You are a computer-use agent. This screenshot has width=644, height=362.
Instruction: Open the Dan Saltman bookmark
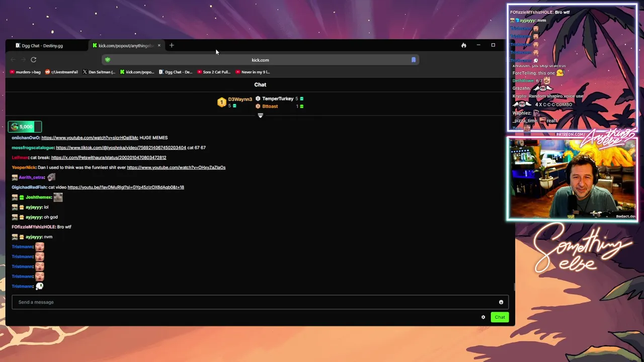click(99, 72)
